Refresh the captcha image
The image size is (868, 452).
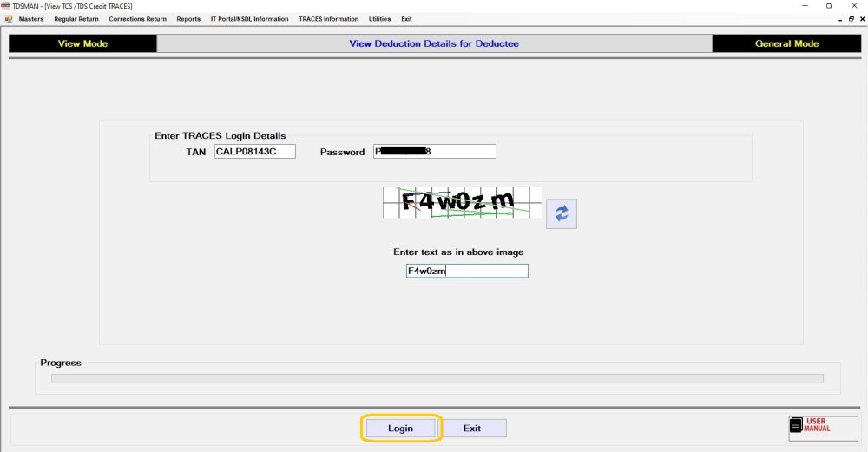tap(562, 213)
